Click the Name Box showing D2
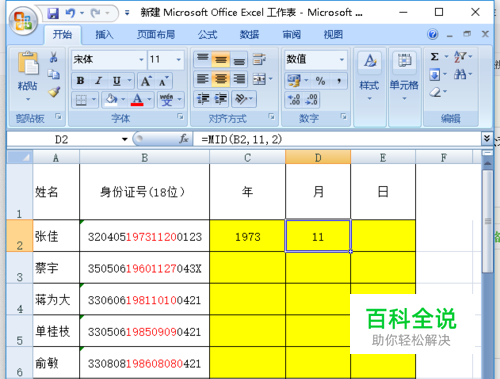The height and width of the screenshot is (379, 500). coord(62,139)
